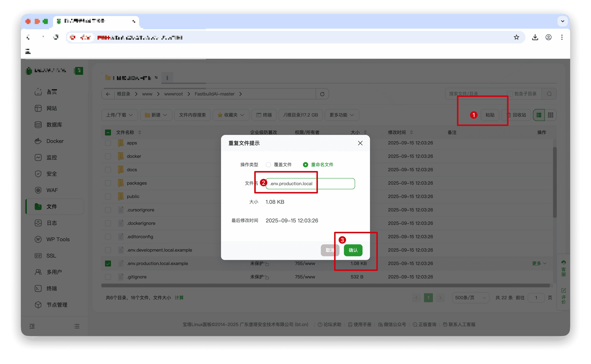Open the 数据库 (Database) sidebar section
Screen dimensions: 591x364
54,124
